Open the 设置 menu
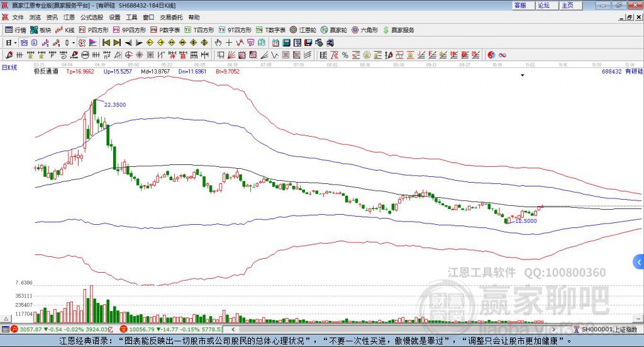Image resolution: width=644 pixels, height=347 pixels. coord(114,17)
